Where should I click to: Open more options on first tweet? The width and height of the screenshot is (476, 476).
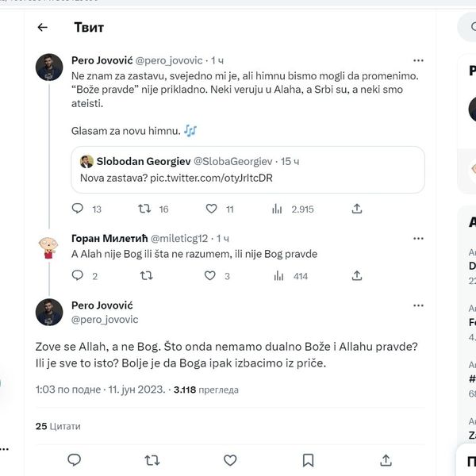[418, 60]
